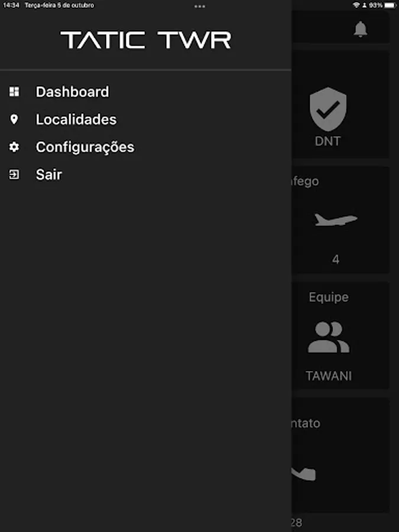Image resolution: width=399 pixels, height=532 pixels.
Task: Tap the shield checkmark icon
Action: [328, 109]
